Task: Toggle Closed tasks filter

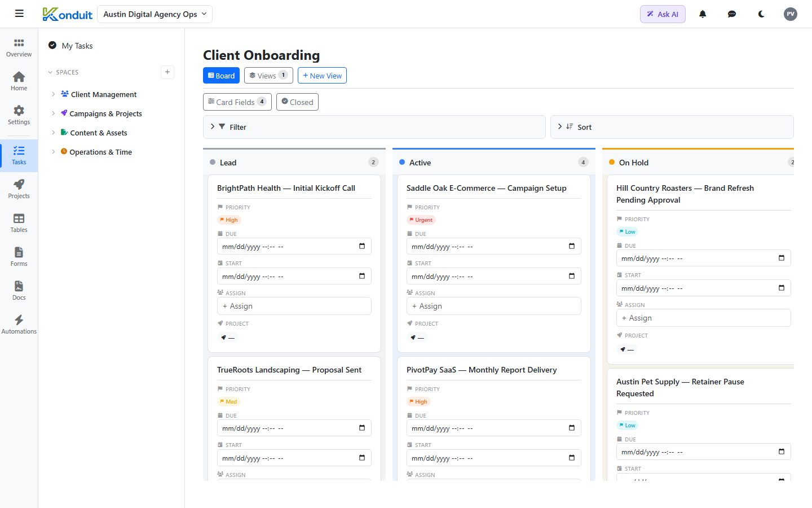Action: [297, 102]
